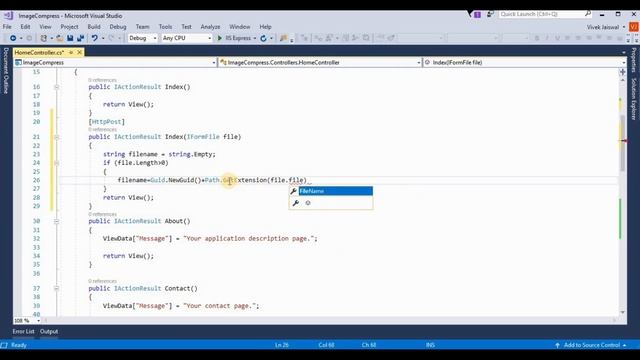Open the Tools menu
The height and width of the screenshot is (360, 640).
pos(165,27)
